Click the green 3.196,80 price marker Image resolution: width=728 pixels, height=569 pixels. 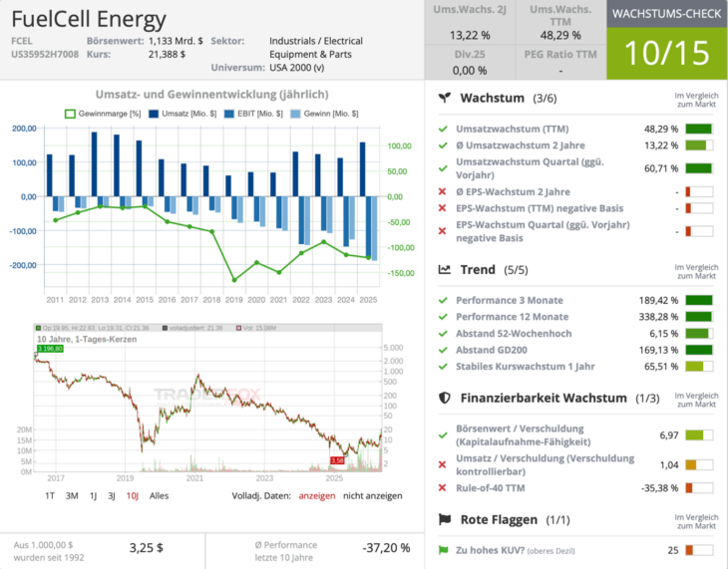[x=50, y=349]
